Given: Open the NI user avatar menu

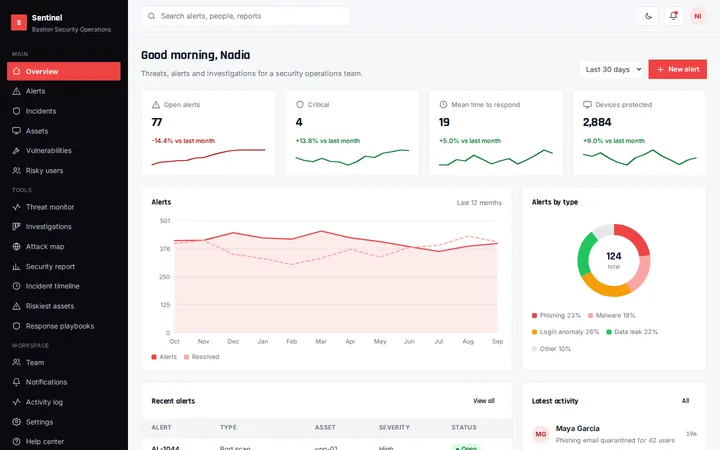Looking at the screenshot, I should click(698, 16).
